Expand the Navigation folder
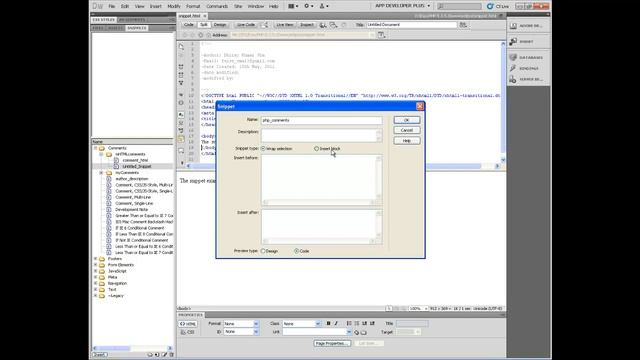Viewport: 640px width, 360px height. pyautogui.click(x=96, y=283)
